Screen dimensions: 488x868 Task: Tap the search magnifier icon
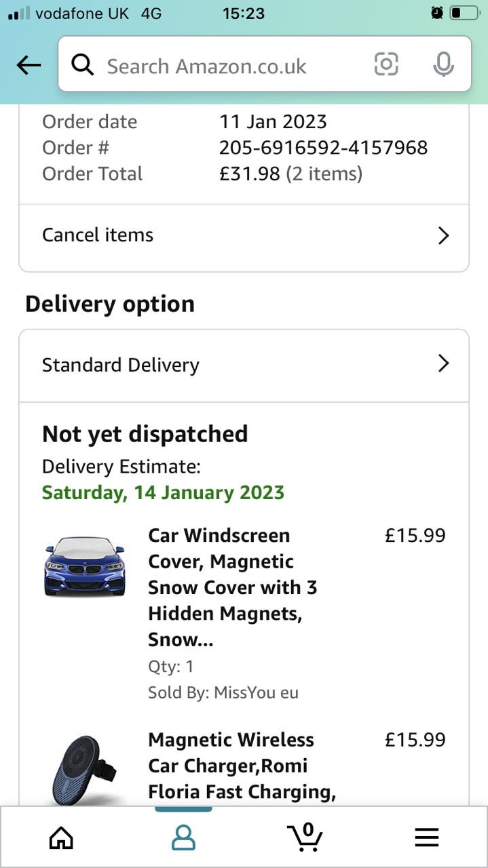[x=83, y=65]
